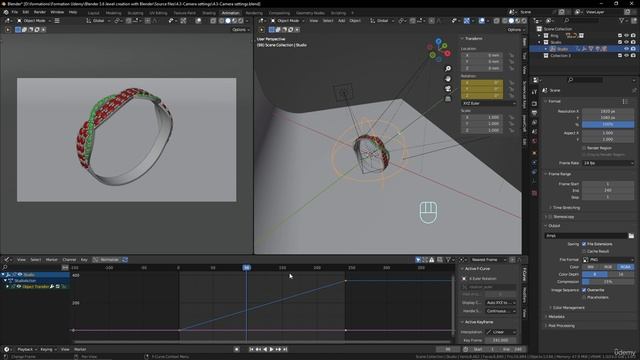Viewport: 640px width, 360px height.
Task: Open the Render properties tab icon
Action: click(534, 104)
